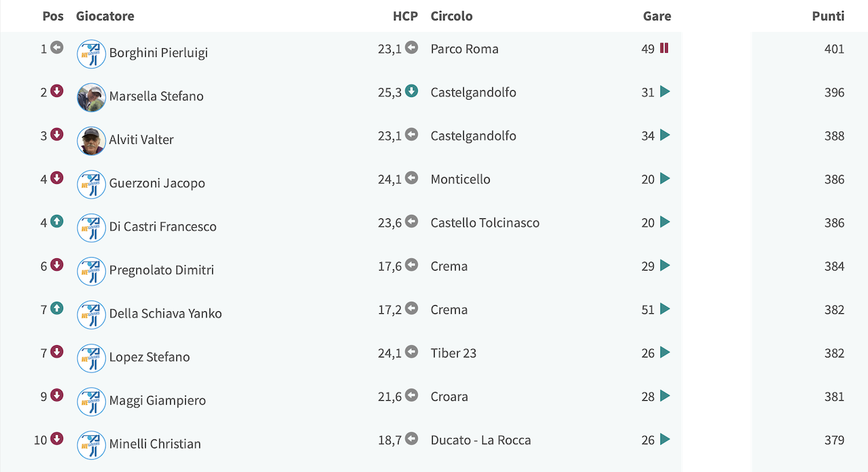Click the red down-position icon for Minelli Christian
Image resolution: width=868 pixels, height=472 pixels.
tap(57, 438)
